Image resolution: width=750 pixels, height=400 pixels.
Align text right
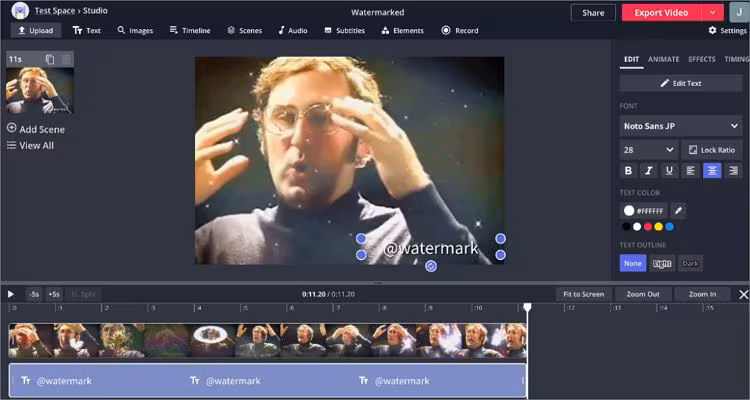coord(733,170)
